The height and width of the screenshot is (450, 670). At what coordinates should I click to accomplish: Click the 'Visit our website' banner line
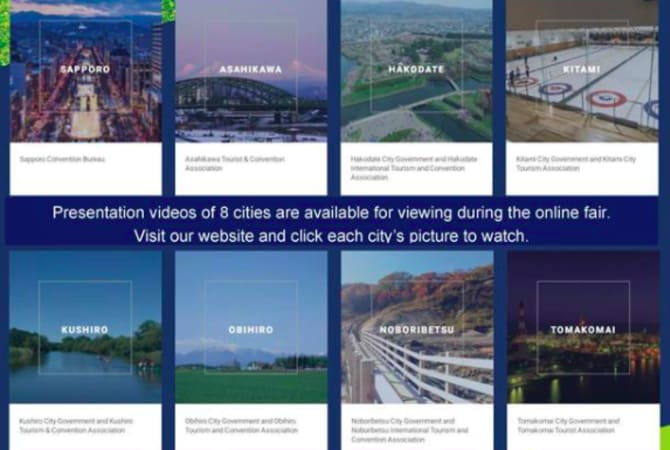pyautogui.click(x=330, y=235)
